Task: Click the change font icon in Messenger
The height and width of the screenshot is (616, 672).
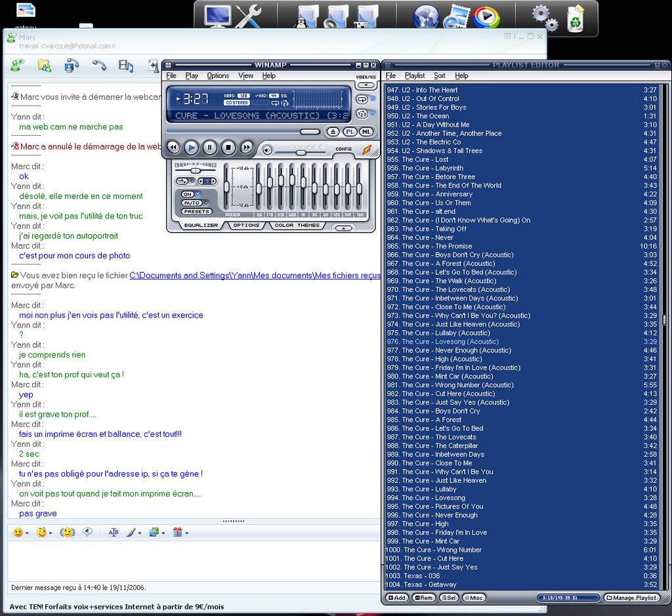Action: 113,533
